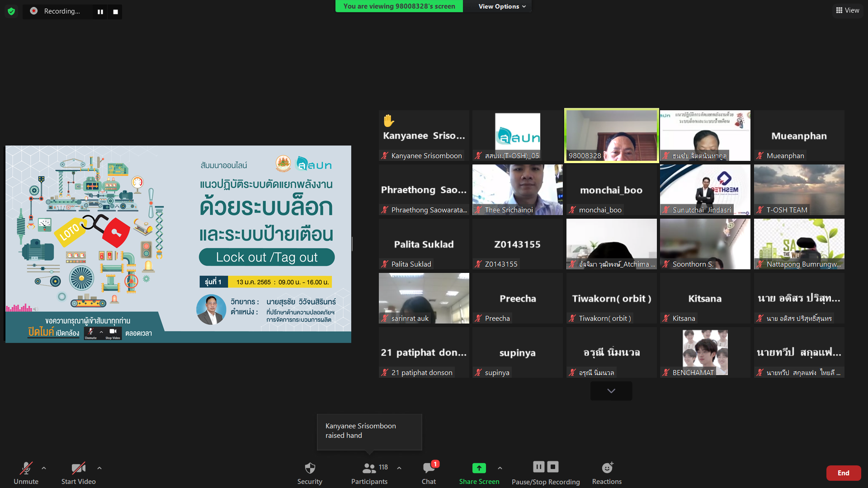
Task: Expand video settings arrow next to Start Video
Action: pyautogui.click(x=99, y=468)
